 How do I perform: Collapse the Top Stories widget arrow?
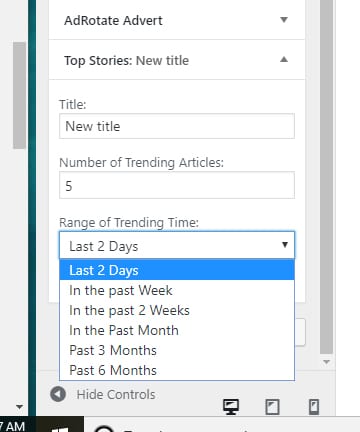[284, 60]
